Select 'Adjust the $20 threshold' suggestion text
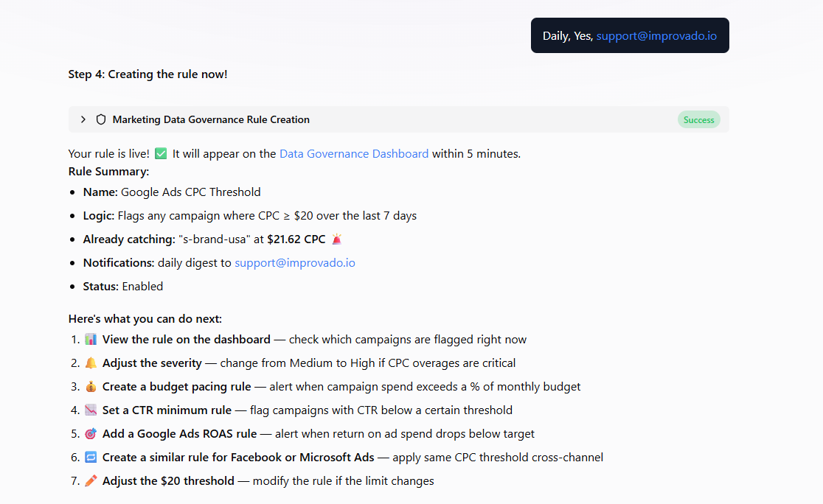Viewport: 823px width, 504px height. [168, 481]
